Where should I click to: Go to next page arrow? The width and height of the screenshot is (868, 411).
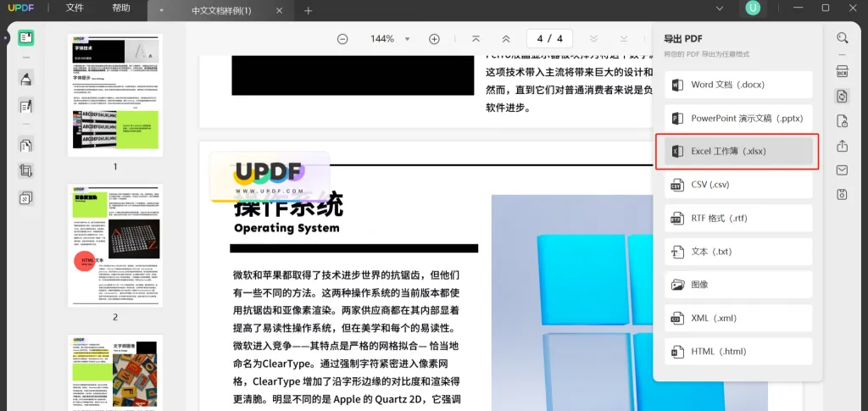pyautogui.click(x=594, y=39)
